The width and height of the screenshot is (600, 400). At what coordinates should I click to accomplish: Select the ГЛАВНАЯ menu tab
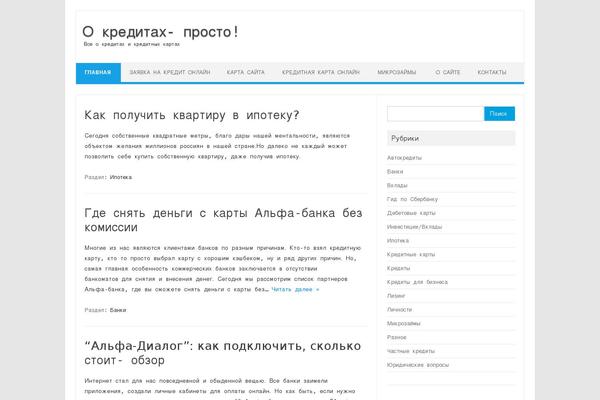click(98, 72)
